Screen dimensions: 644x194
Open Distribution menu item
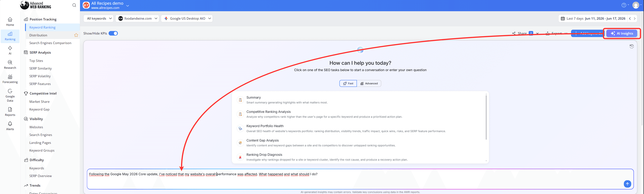coord(38,35)
